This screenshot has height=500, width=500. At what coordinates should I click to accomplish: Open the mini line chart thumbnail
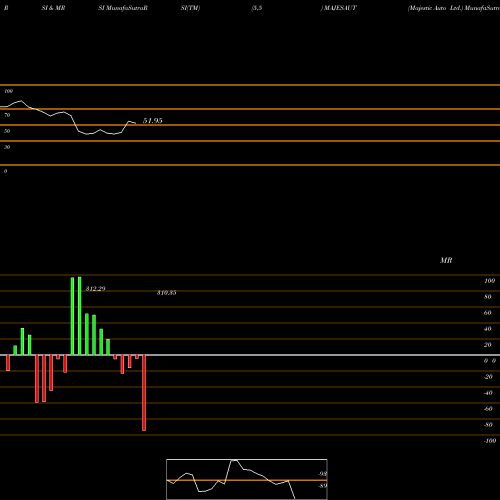coord(247,479)
